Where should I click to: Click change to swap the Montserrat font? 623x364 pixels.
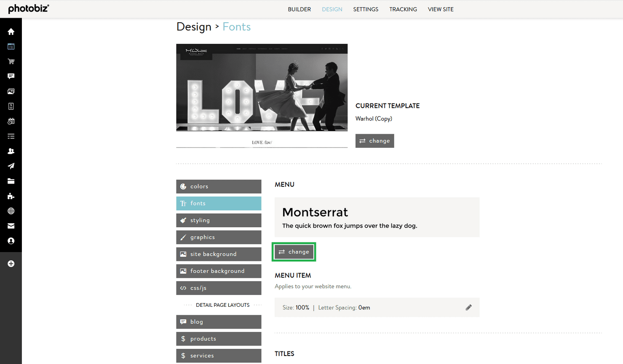click(x=294, y=252)
